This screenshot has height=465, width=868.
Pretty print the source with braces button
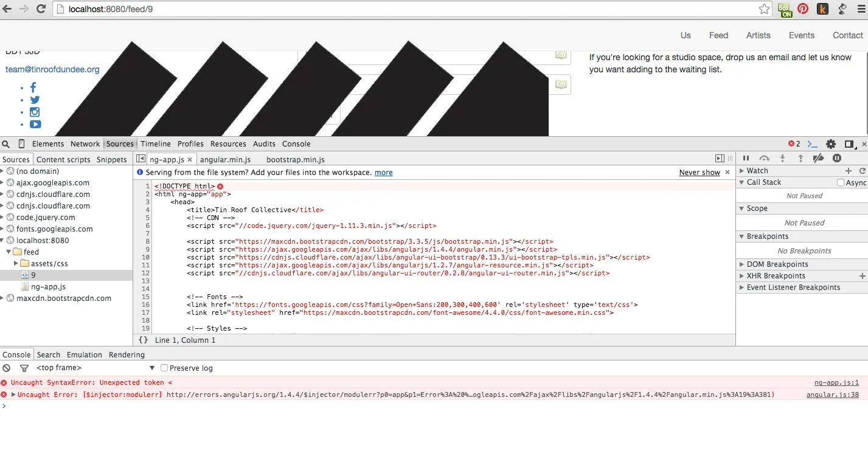click(x=144, y=340)
